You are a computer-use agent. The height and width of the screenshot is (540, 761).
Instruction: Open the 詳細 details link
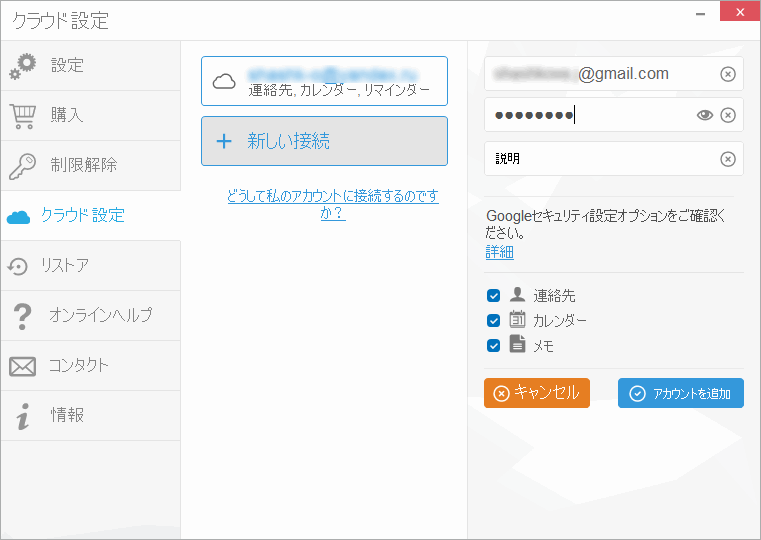(x=499, y=252)
